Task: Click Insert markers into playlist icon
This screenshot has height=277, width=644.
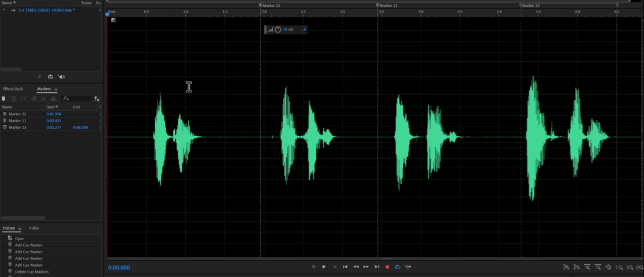Action: (x=43, y=99)
